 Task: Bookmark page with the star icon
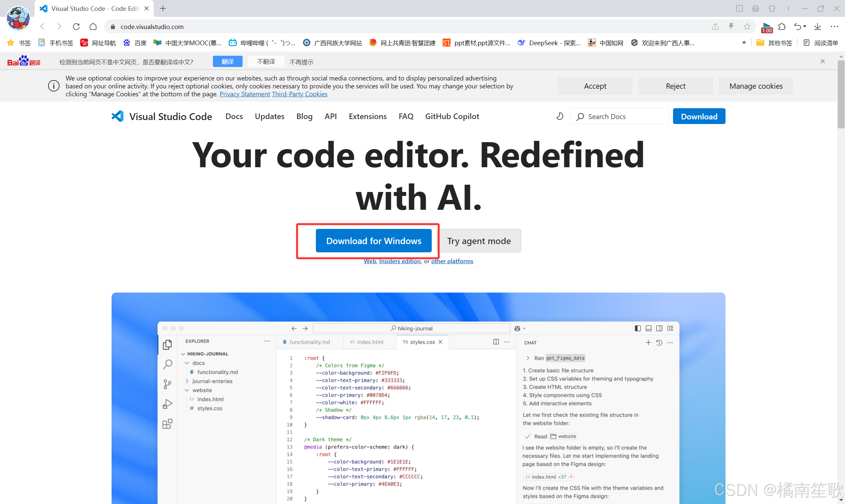click(747, 26)
